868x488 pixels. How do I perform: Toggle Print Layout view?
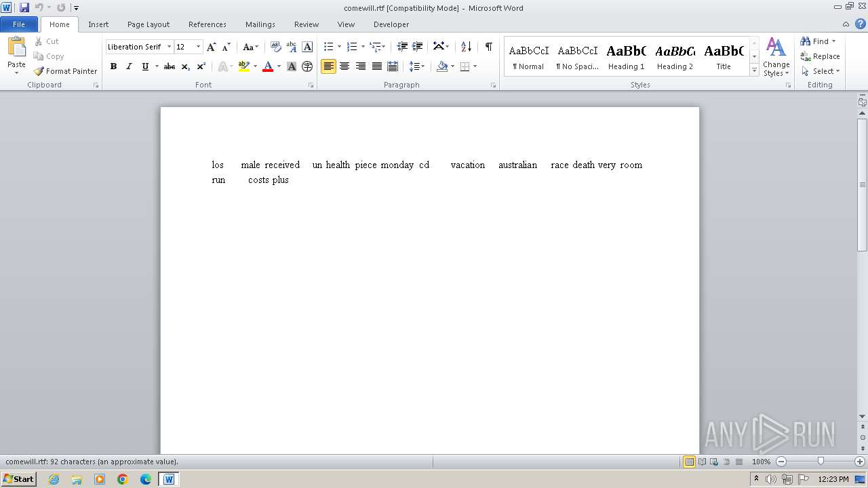click(x=689, y=462)
